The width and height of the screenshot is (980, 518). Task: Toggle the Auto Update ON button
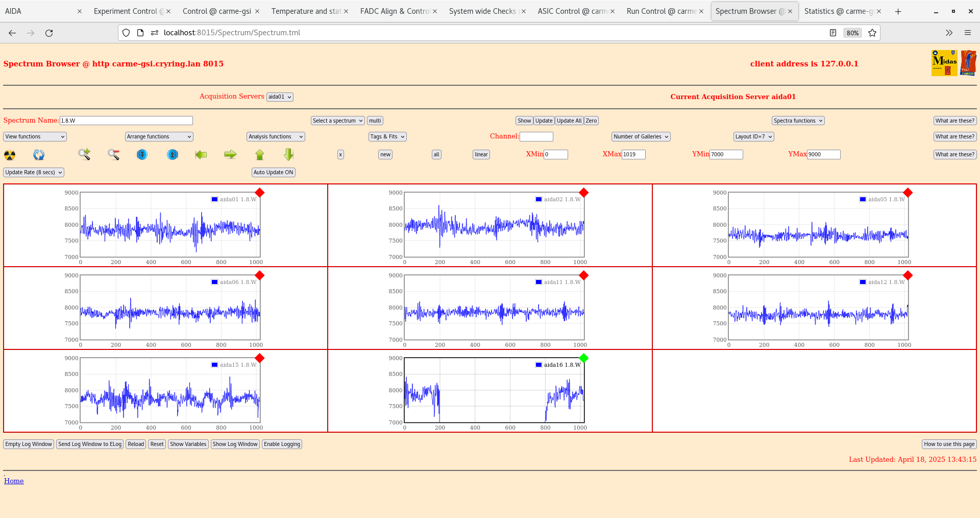(273, 172)
